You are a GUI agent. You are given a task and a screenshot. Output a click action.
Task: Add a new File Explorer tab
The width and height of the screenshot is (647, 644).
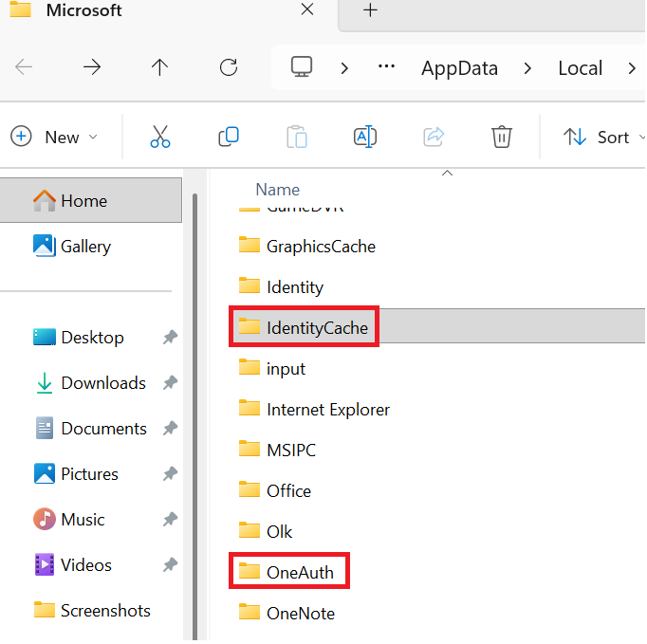click(370, 9)
